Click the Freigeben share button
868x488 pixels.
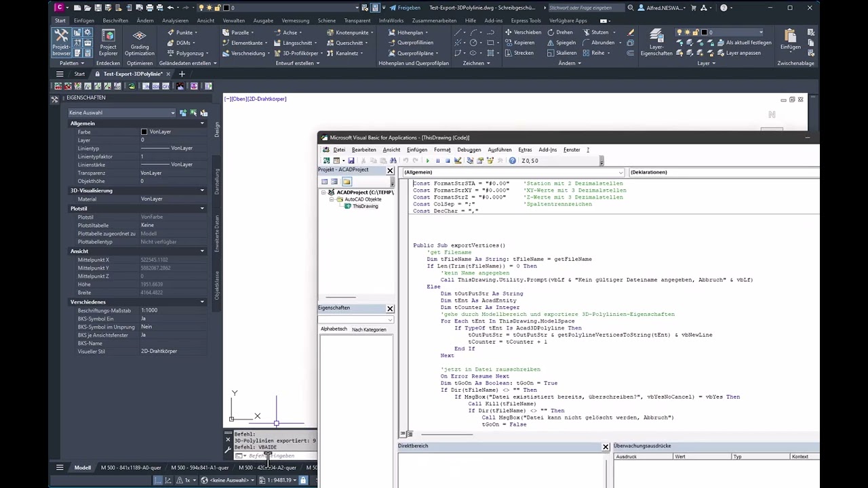click(404, 8)
